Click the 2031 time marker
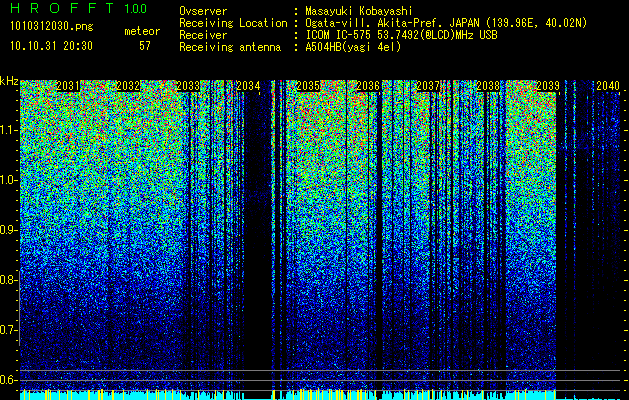 coord(68,86)
